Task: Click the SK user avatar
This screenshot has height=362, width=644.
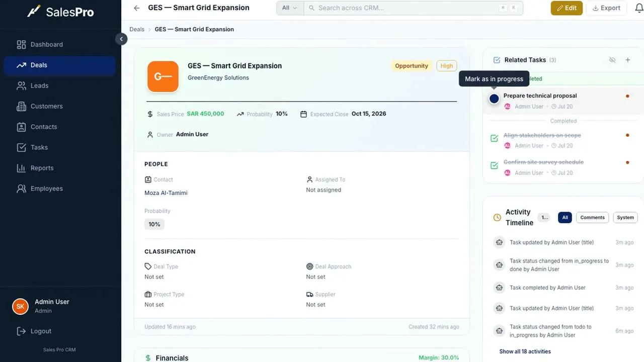Action: tap(20, 306)
